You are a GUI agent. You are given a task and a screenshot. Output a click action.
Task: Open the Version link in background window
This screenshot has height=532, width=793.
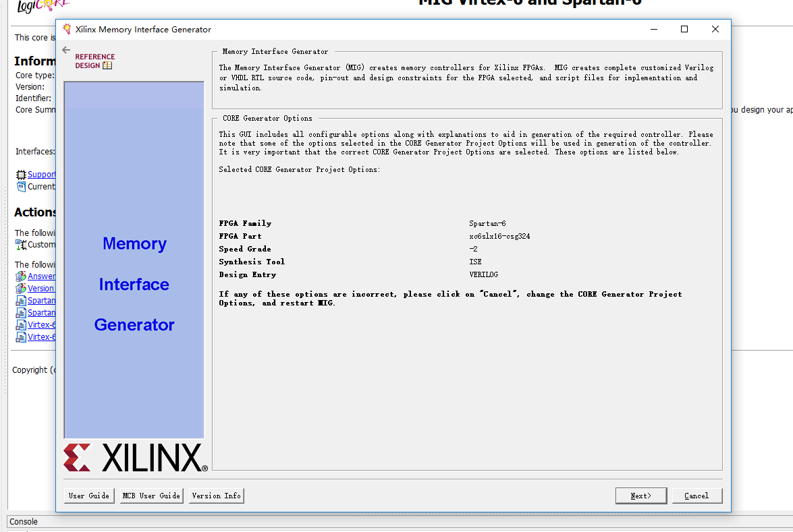[41, 289]
